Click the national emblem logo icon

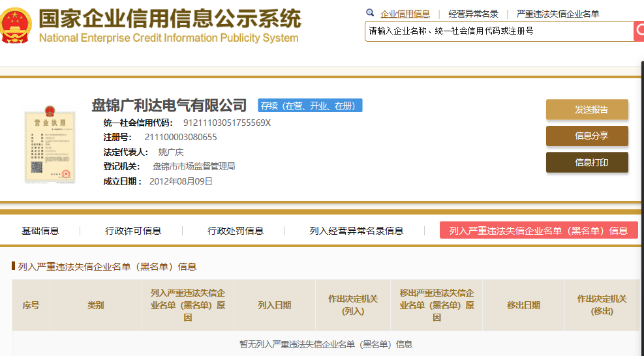click(x=16, y=25)
